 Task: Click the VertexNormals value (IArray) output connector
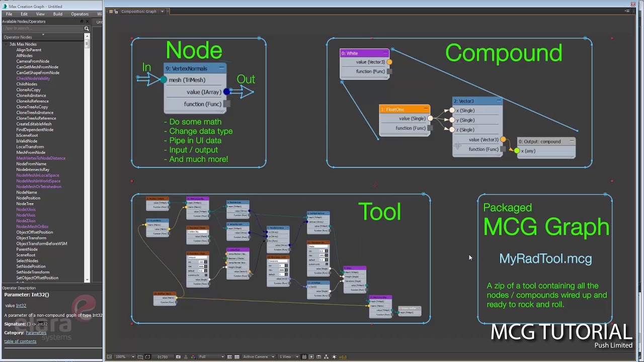click(x=227, y=92)
